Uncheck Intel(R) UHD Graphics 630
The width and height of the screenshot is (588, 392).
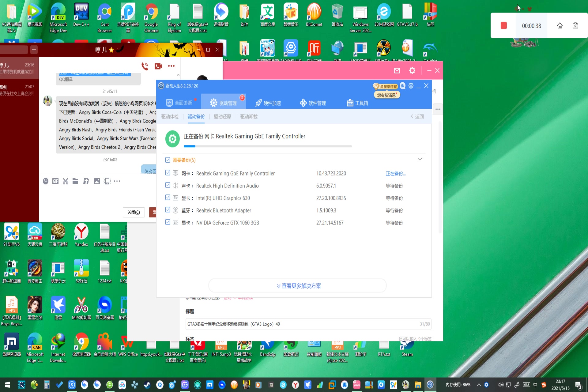pos(168,197)
